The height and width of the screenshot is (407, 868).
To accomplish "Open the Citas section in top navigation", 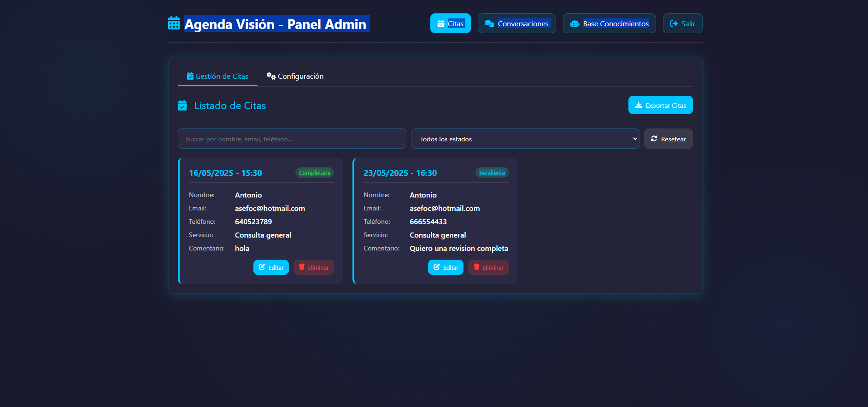I will coord(450,23).
